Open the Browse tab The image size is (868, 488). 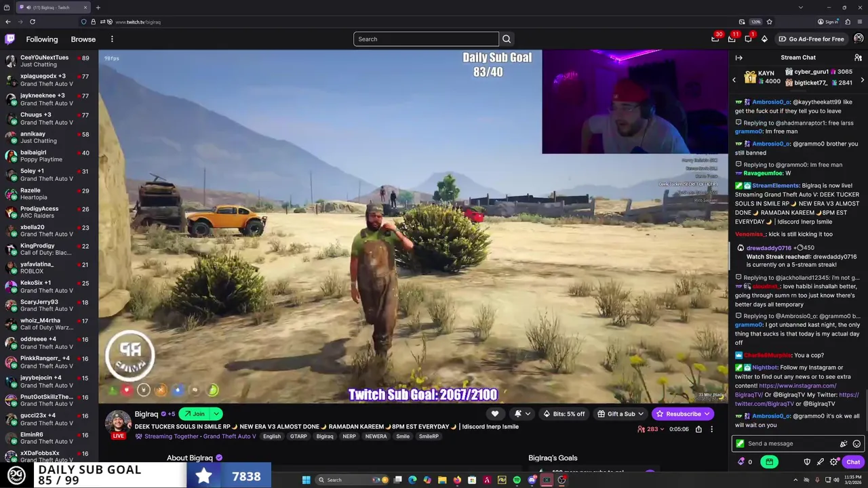[x=83, y=39]
